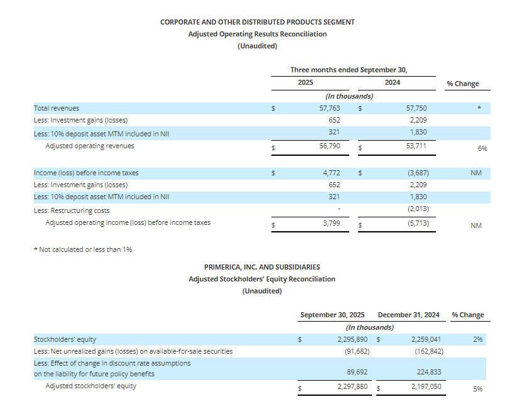Select the 4,772 income before taxes value

click(x=332, y=173)
